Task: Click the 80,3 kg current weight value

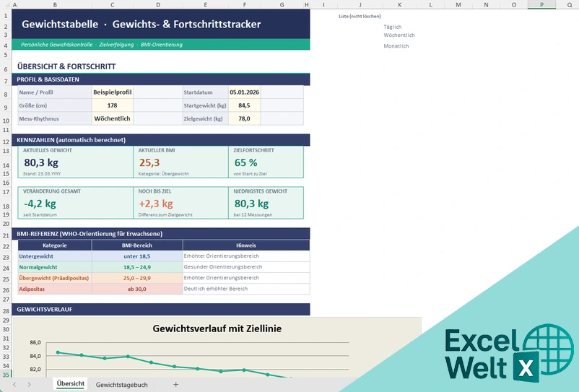Action: (41, 162)
